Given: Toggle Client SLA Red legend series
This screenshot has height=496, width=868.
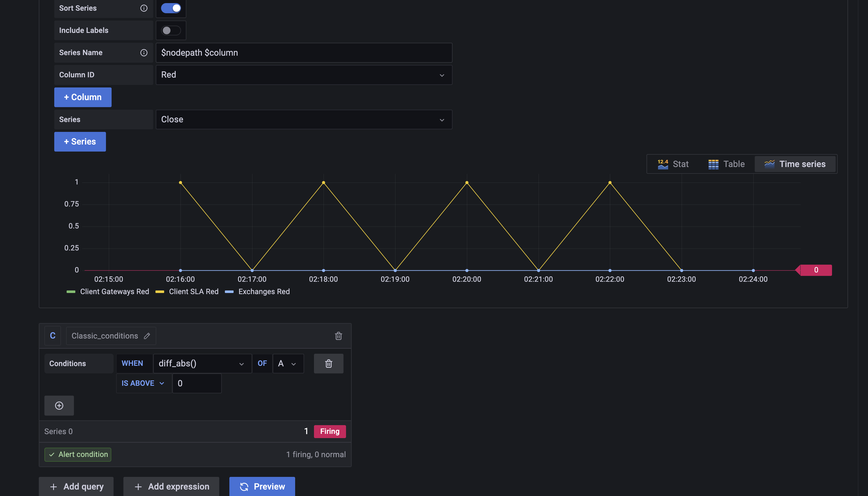Looking at the screenshot, I should pyautogui.click(x=193, y=292).
